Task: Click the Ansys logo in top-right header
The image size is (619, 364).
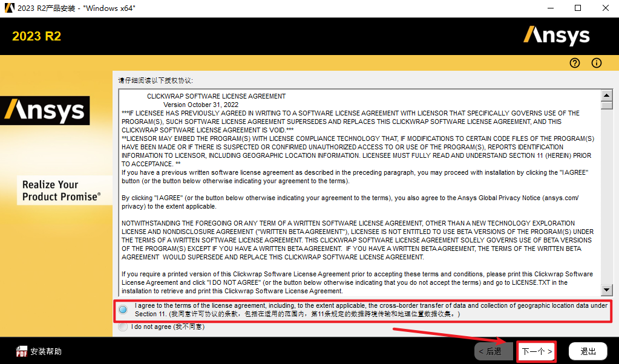Action: click(557, 36)
